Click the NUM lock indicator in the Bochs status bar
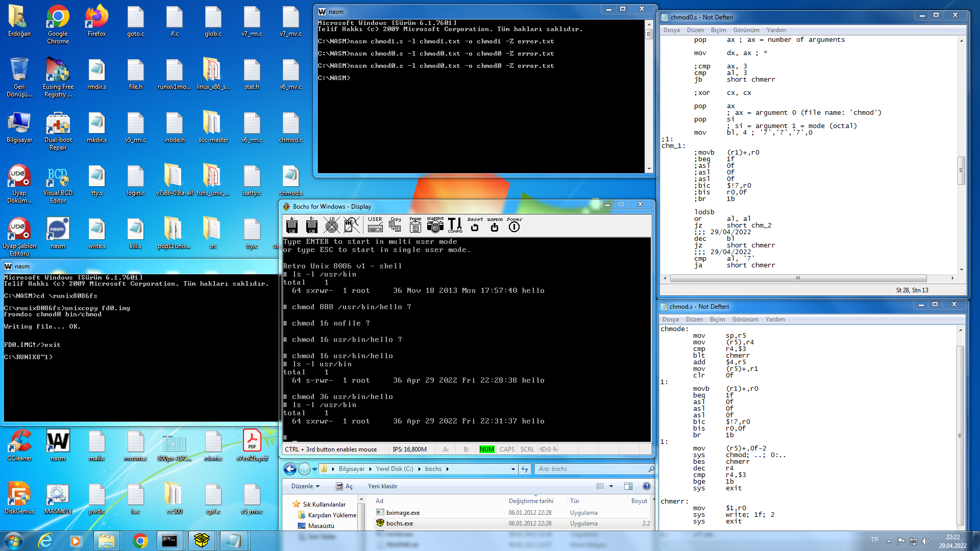The height and width of the screenshot is (551, 980). coord(486,449)
